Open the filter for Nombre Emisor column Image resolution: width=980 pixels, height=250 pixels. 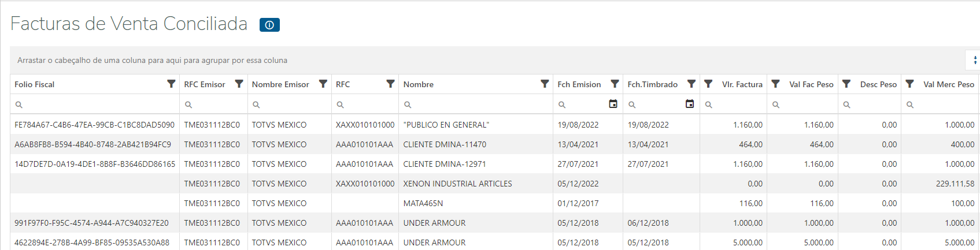coord(323,84)
